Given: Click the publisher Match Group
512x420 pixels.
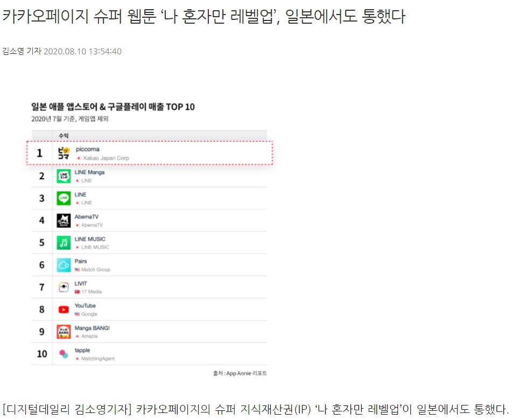Looking at the screenshot, I should (96, 269).
